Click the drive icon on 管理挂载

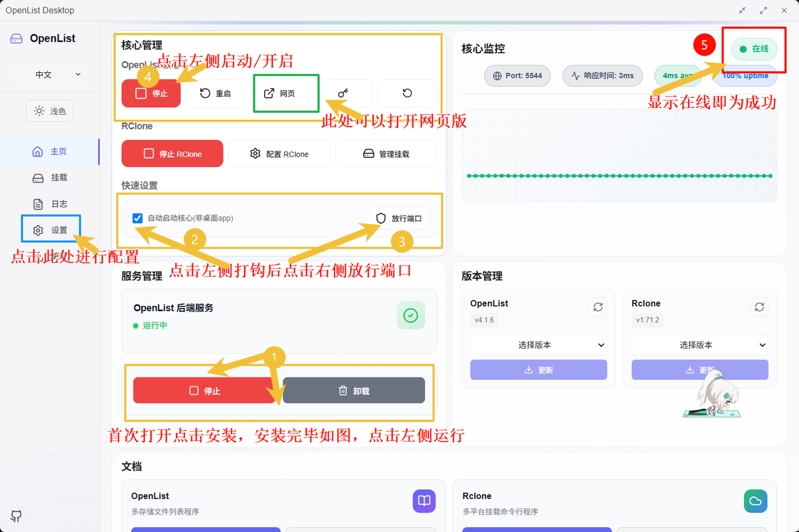(368, 153)
